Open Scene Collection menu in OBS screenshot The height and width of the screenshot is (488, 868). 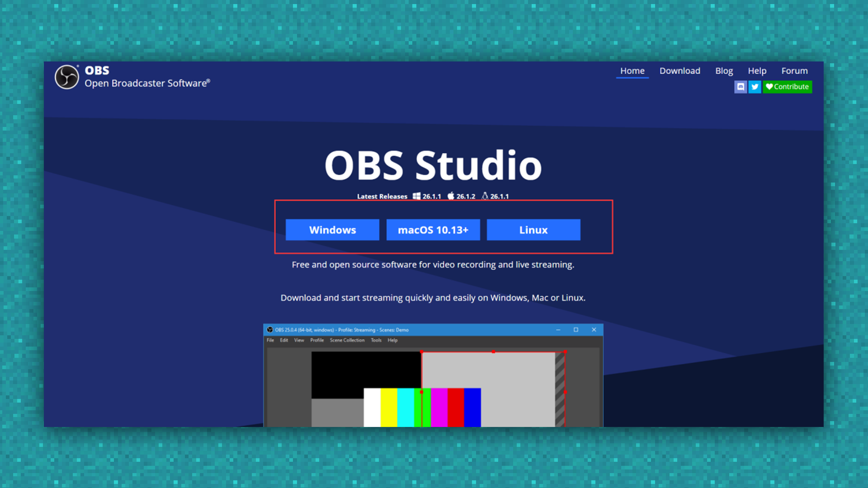point(347,340)
